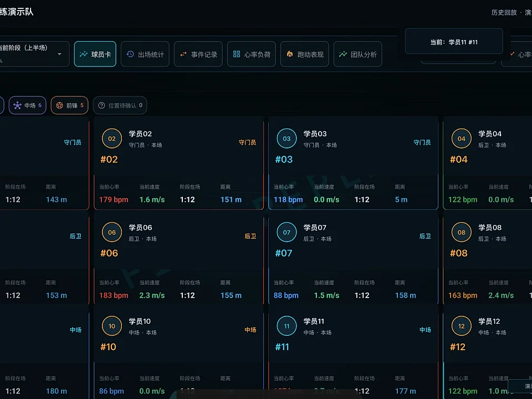Click the grid icon on 心率负荷
Screen dimensions: 532x399
click(237, 54)
